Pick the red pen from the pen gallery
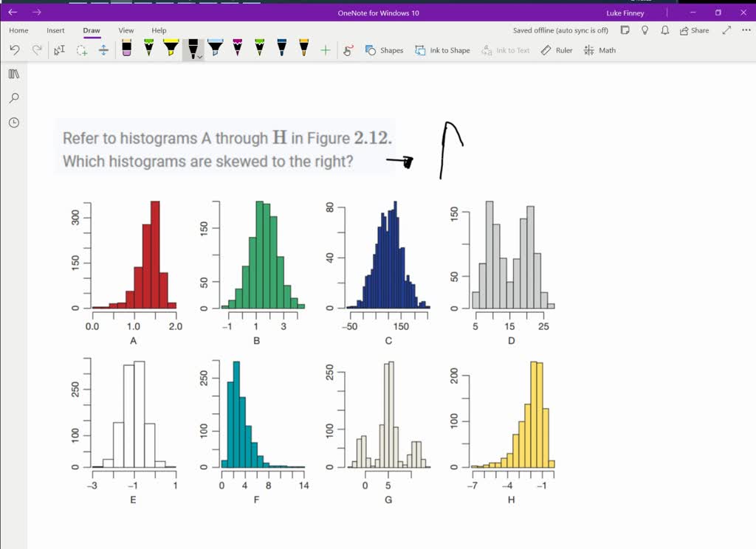Image resolution: width=756 pixels, height=549 pixels. point(236,49)
